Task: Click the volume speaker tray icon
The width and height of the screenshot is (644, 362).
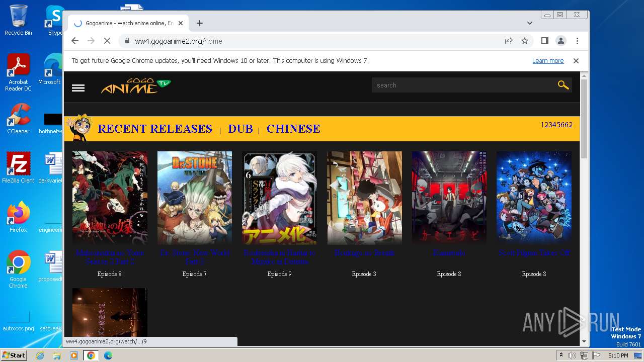Action: (572, 355)
